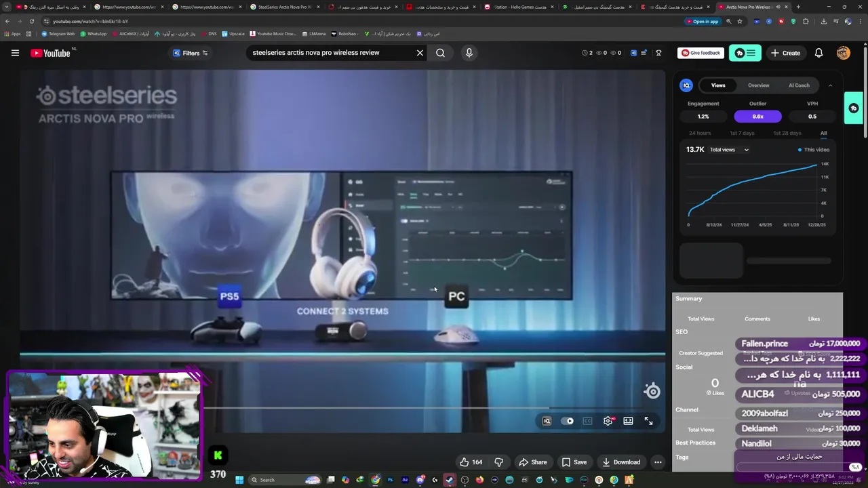Open the WhatsApp bookmark
Viewport: 868px width, 488px height.
tap(94, 34)
